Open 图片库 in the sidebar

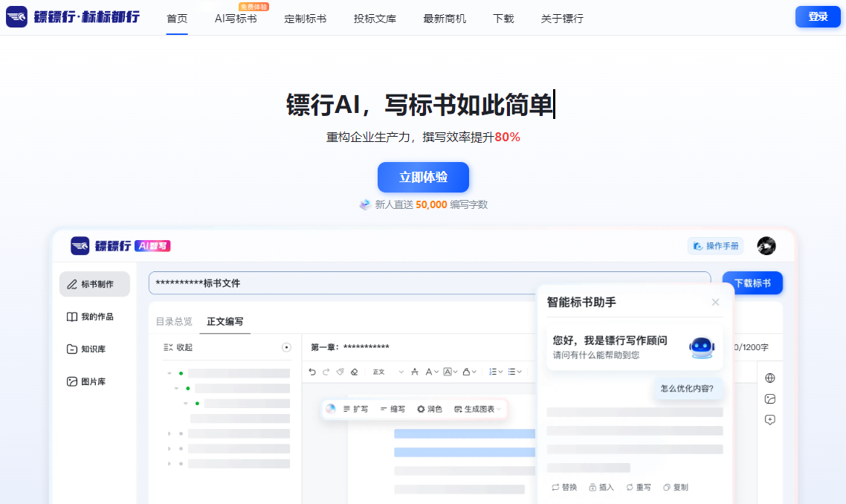(x=94, y=381)
